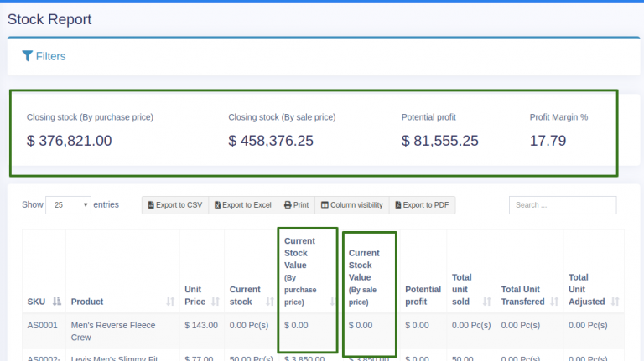Expand the Filters panel
The width and height of the screenshot is (644, 361).
pos(50,56)
